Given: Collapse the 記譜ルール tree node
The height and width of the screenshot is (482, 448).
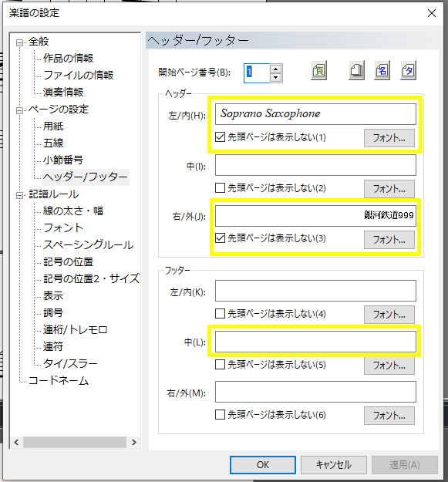Looking at the screenshot, I should coord(20,195).
